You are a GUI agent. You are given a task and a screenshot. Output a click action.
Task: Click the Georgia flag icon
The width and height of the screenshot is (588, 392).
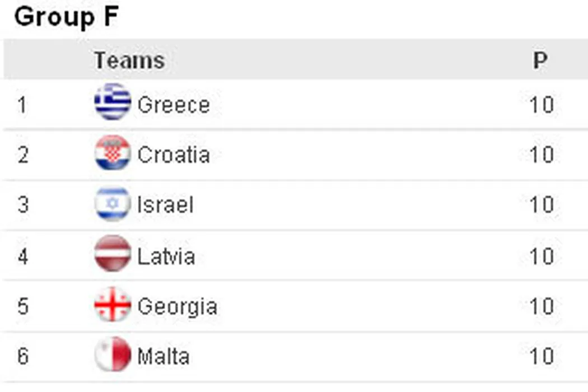click(x=113, y=305)
